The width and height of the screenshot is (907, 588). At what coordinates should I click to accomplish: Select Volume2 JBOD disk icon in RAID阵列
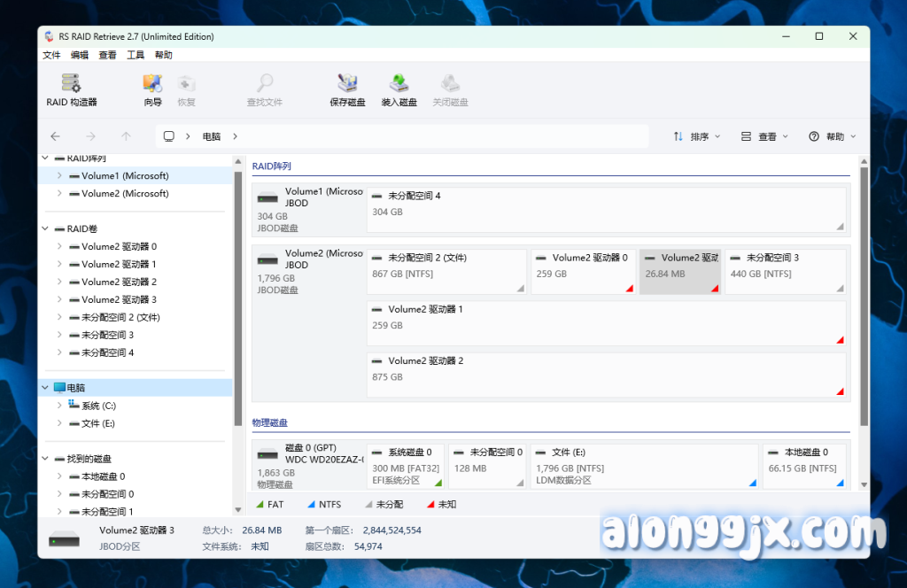(267, 260)
